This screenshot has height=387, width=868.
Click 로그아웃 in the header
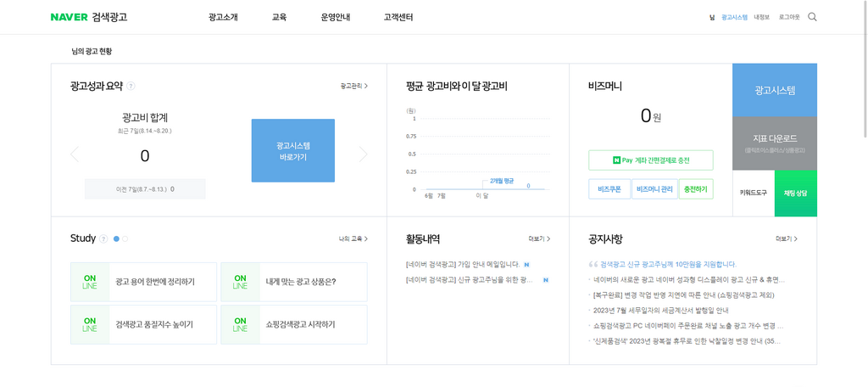click(x=789, y=17)
